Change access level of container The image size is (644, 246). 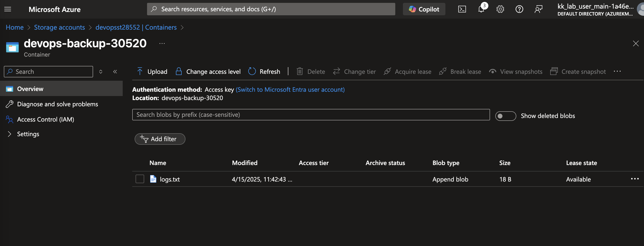pyautogui.click(x=208, y=72)
